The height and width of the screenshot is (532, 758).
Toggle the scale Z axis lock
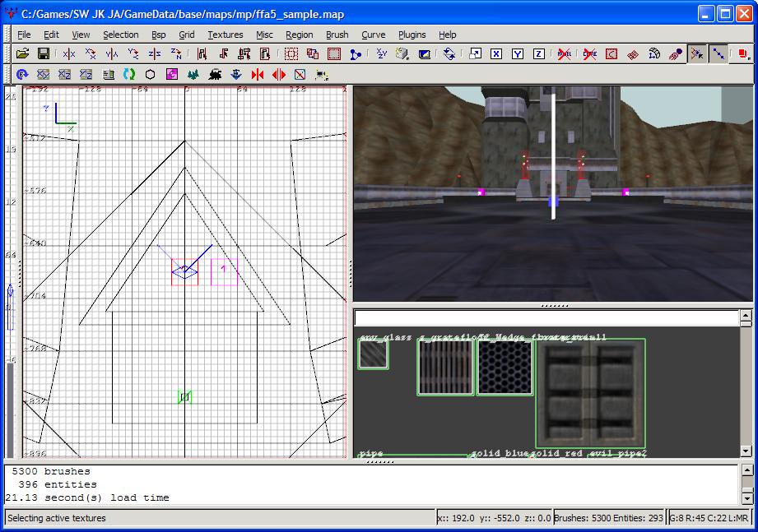pos(538,53)
